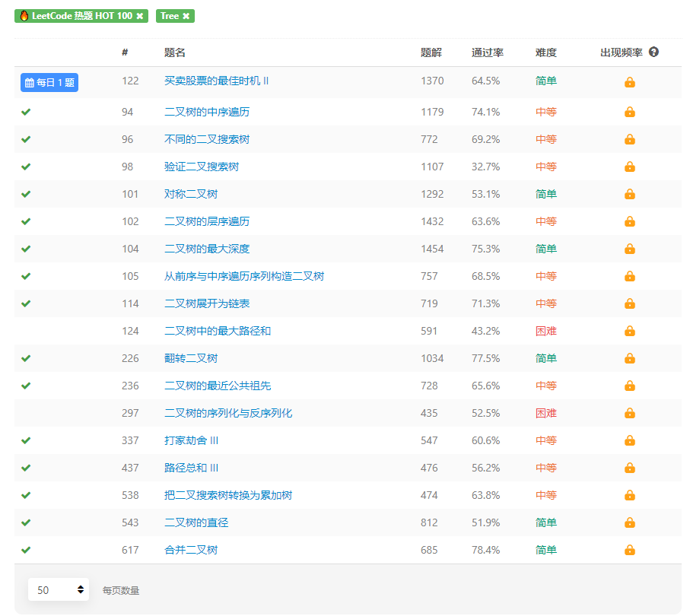Viewport: 690px width, 616px height.
Task: Open problem 二叉树中的最大路径和
Action: [x=218, y=331]
